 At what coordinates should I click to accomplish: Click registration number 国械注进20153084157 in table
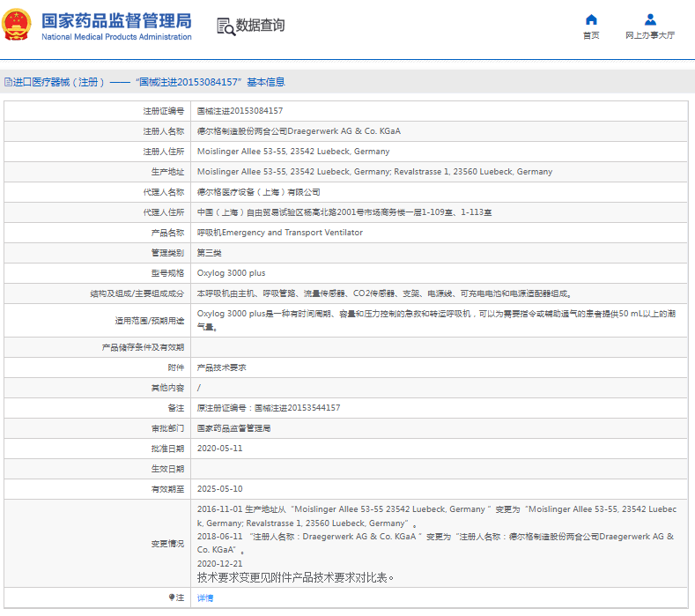tap(240, 111)
